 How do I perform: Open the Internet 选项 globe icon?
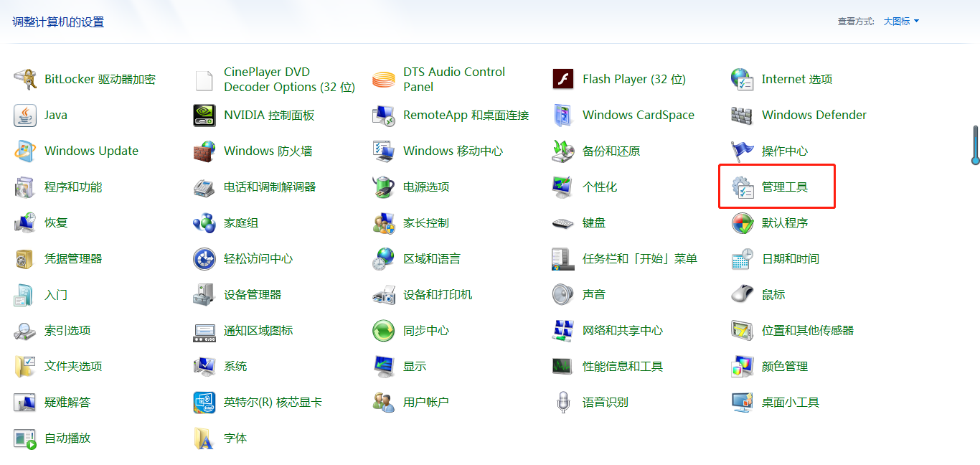click(x=743, y=79)
